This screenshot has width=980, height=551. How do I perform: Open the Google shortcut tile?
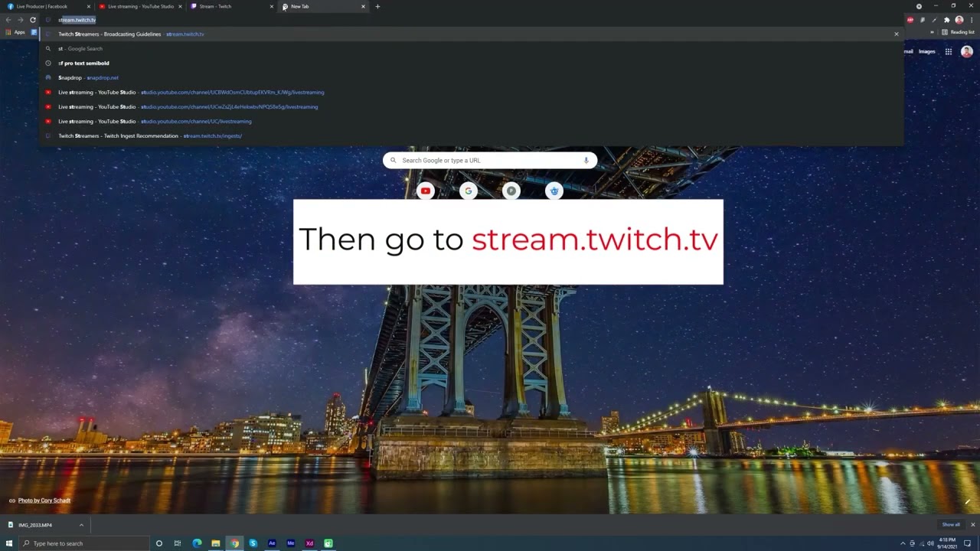(x=469, y=191)
